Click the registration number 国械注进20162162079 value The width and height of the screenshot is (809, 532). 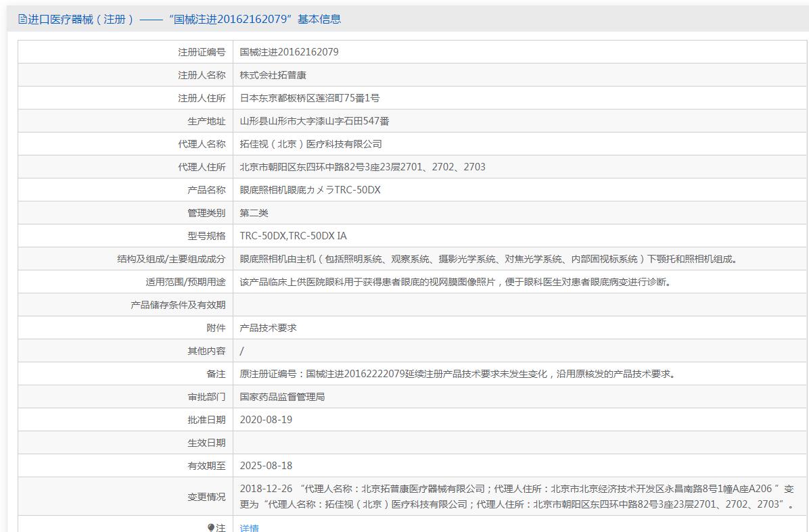point(289,52)
